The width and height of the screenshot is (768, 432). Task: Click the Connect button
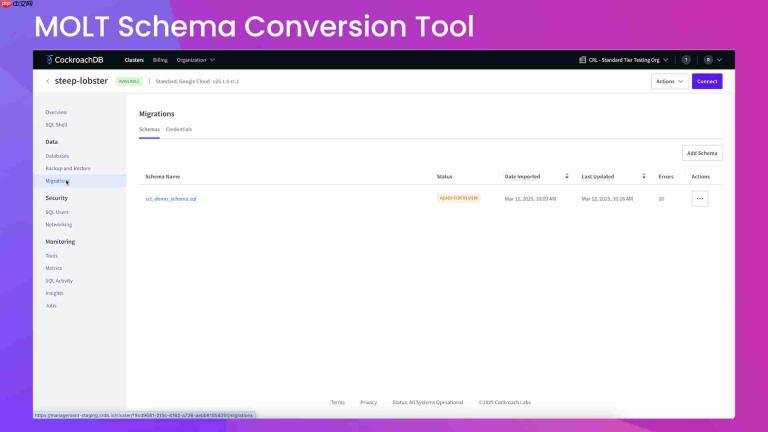coord(707,81)
